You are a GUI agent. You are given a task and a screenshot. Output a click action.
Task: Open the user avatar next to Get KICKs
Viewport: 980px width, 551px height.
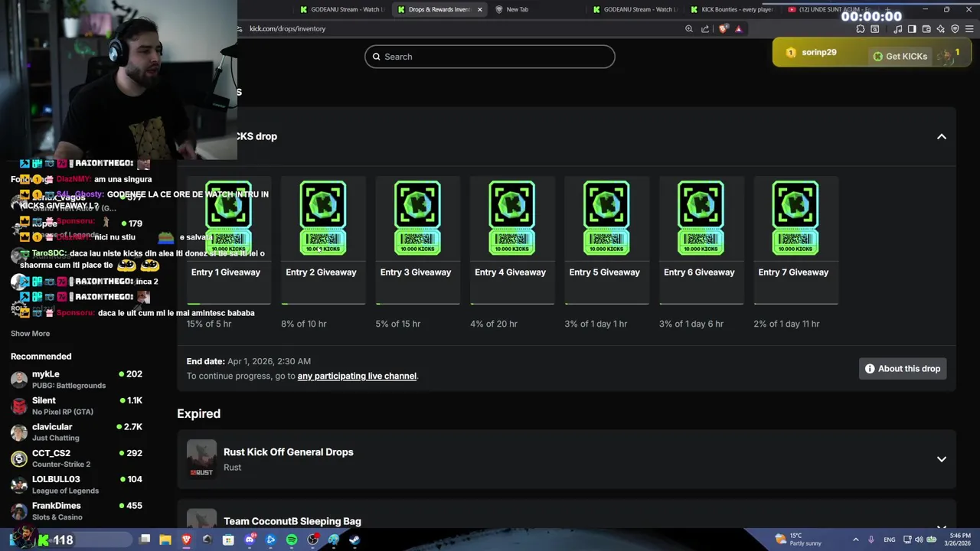pyautogui.click(x=946, y=55)
